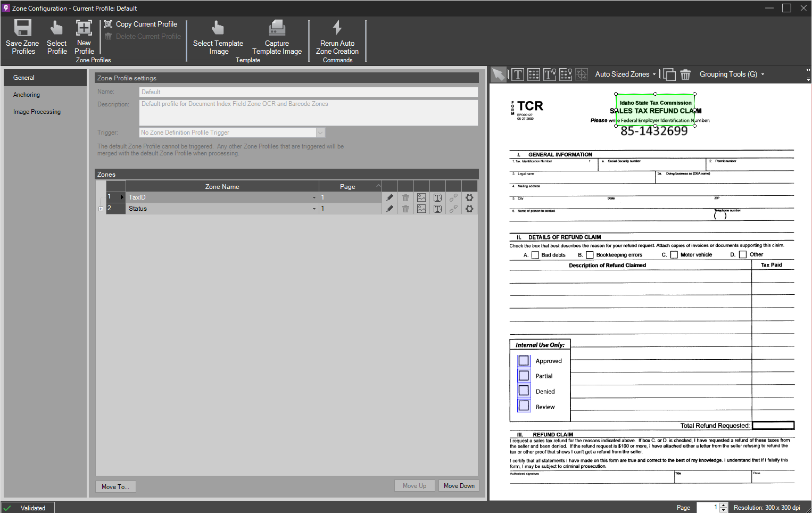
Task: Open settings gear for the Status zone
Action: point(469,208)
